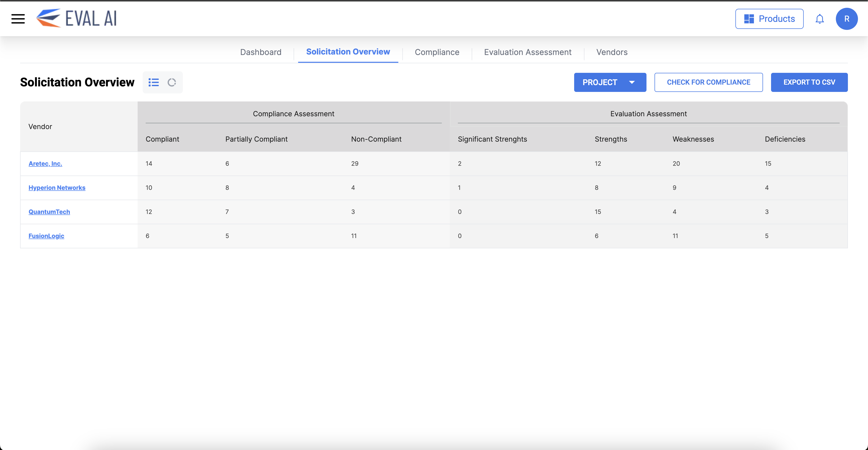868x450 pixels.
Task: Open the Compliance tab
Action: tap(437, 52)
